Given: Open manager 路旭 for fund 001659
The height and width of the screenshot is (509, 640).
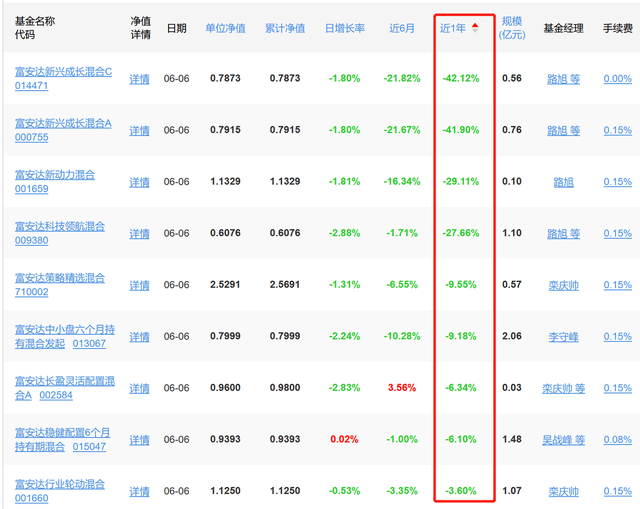Looking at the screenshot, I should tap(563, 182).
